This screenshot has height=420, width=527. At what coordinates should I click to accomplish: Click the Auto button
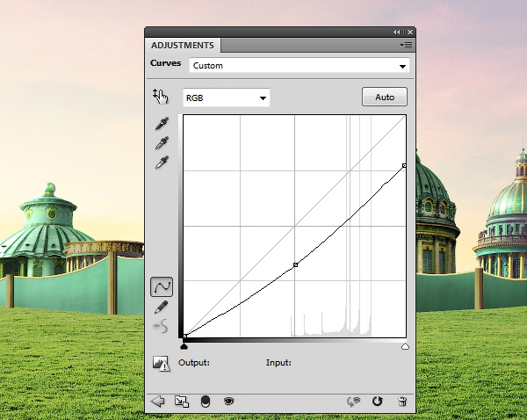click(x=385, y=97)
